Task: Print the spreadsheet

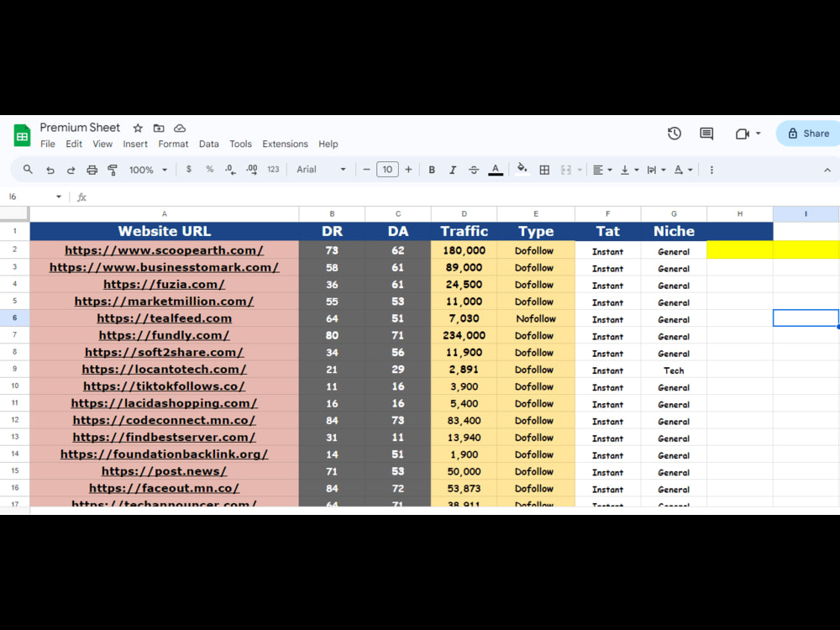Action: tap(92, 170)
